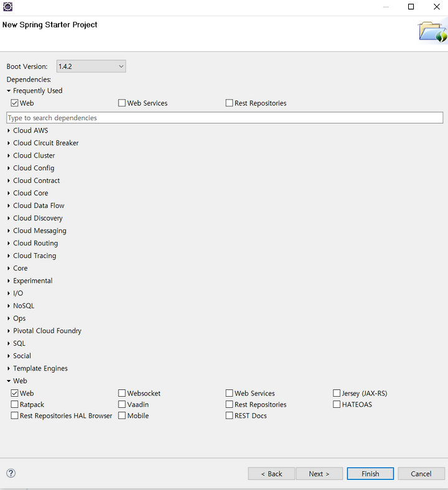Check Rest Repositories in Frequently Used
The image size is (448, 490).
(229, 103)
